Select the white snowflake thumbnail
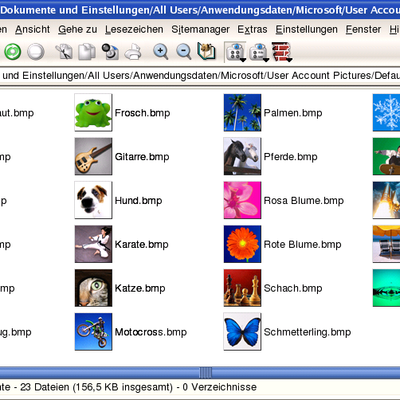This screenshot has height=400, width=400. 386,112
